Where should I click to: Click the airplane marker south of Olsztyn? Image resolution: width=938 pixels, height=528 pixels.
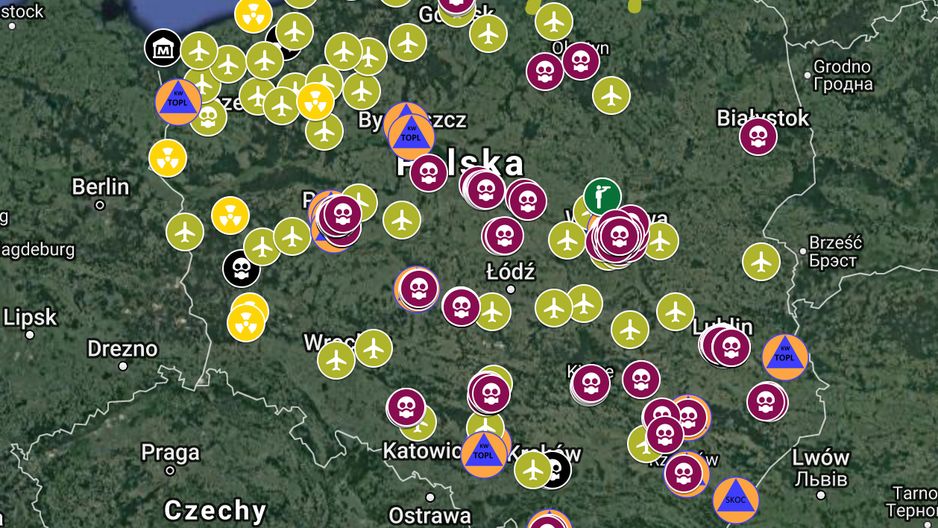(x=611, y=95)
